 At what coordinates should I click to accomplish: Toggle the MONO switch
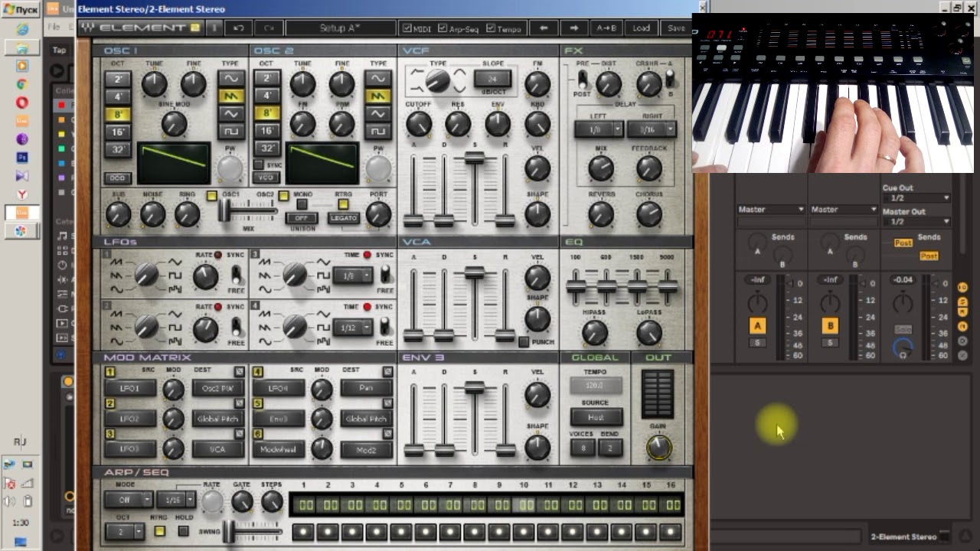click(302, 204)
